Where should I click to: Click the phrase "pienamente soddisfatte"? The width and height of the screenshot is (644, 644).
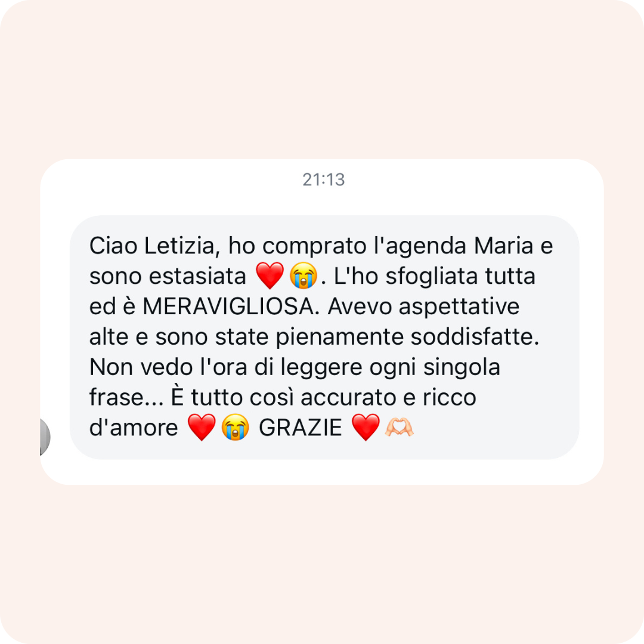coord(407,337)
